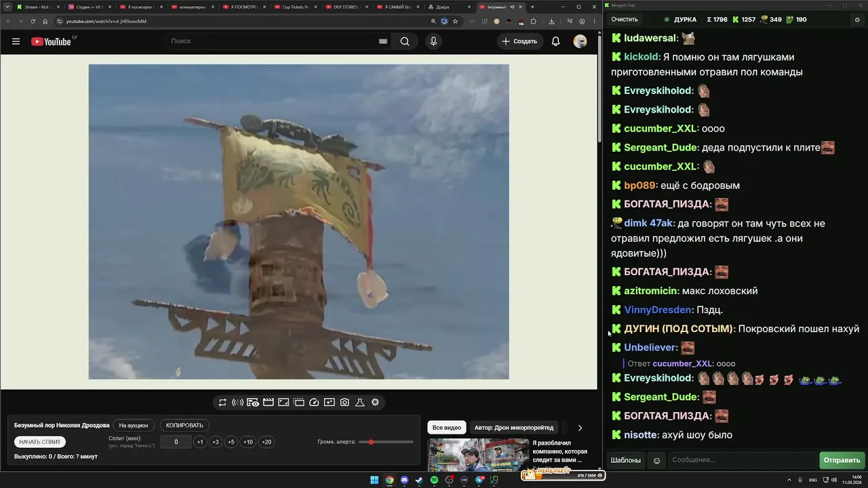
Task: Open browser downloads icon
Action: [551, 21]
